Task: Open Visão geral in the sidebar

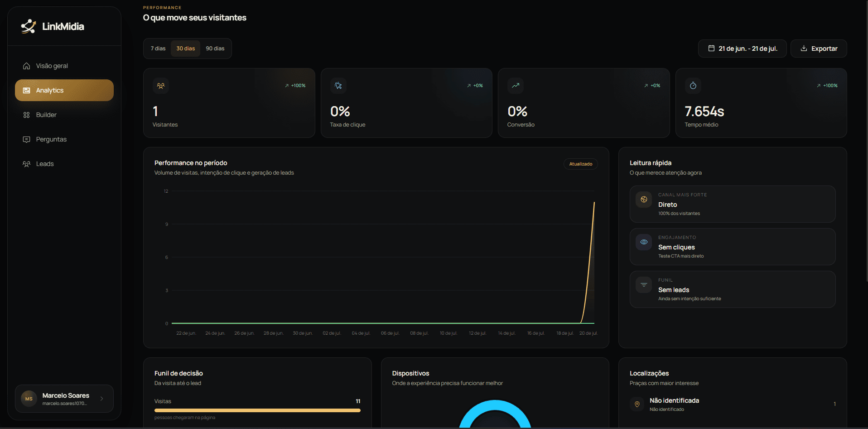Action: click(x=64, y=66)
